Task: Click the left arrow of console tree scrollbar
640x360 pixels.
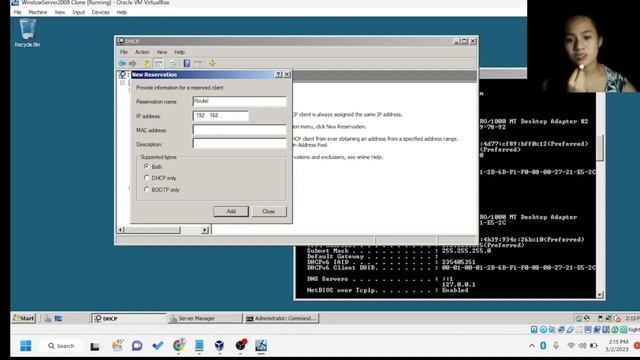Action: (120, 230)
